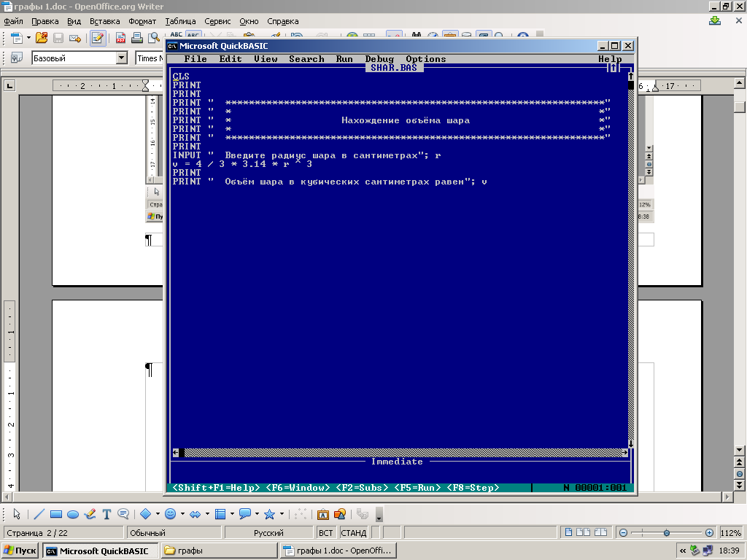Click Immediate window title in QuickBASIC

click(x=397, y=462)
